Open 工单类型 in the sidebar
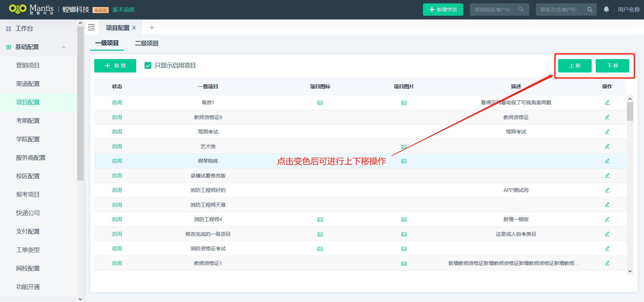Viewport: 644px width, 302px height. [28, 250]
